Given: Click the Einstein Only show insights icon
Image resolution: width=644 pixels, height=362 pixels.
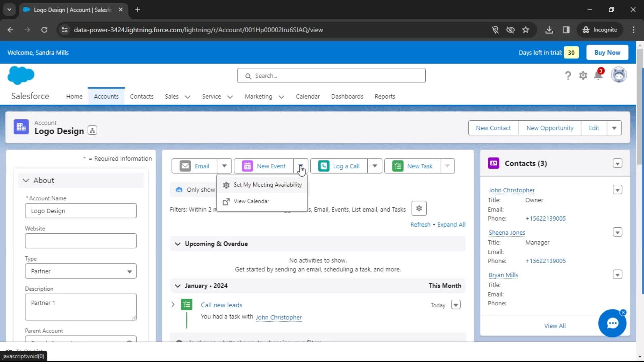Looking at the screenshot, I should pyautogui.click(x=179, y=190).
